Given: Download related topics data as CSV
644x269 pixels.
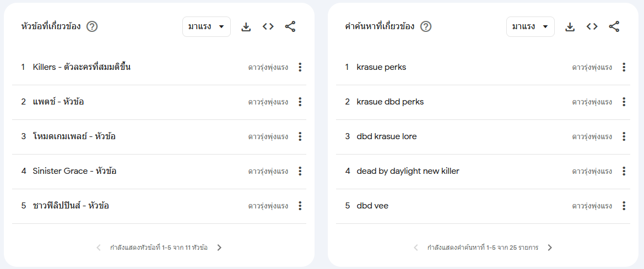Looking at the screenshot, I should pos(246,27).
